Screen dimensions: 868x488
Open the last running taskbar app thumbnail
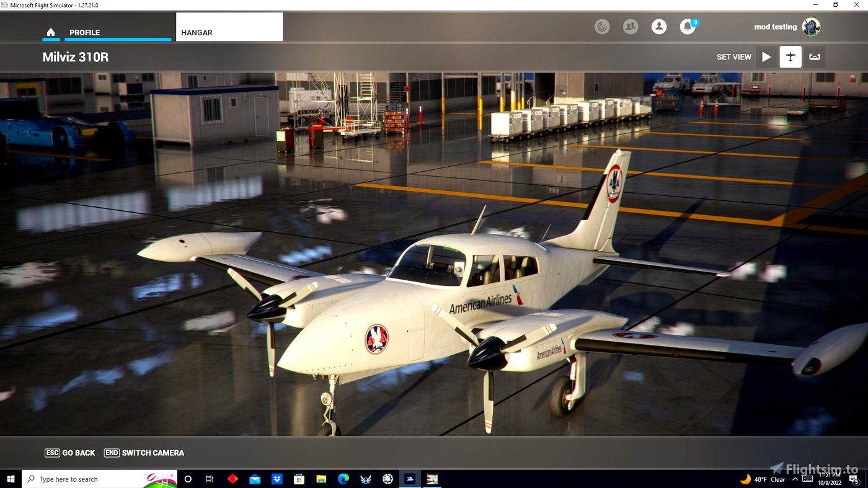[432, 479]
